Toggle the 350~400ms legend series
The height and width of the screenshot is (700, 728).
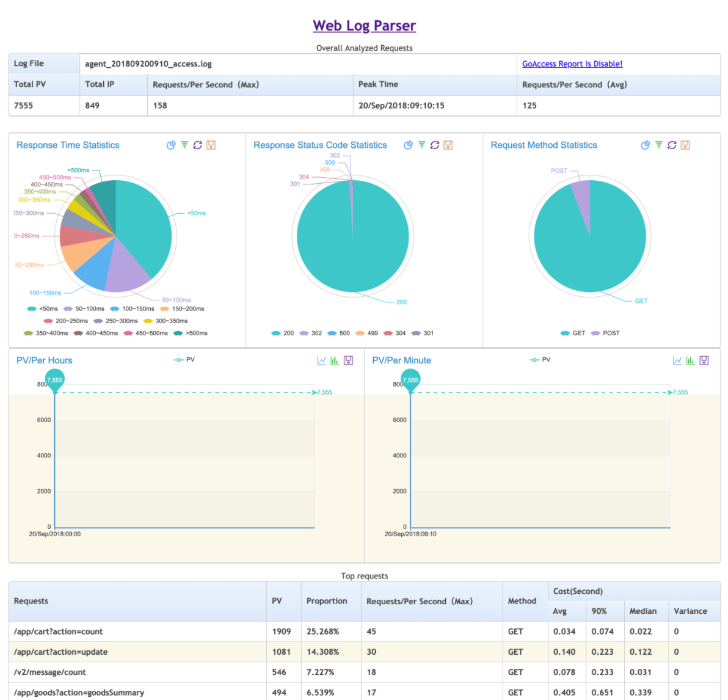[x=45, y=333]
